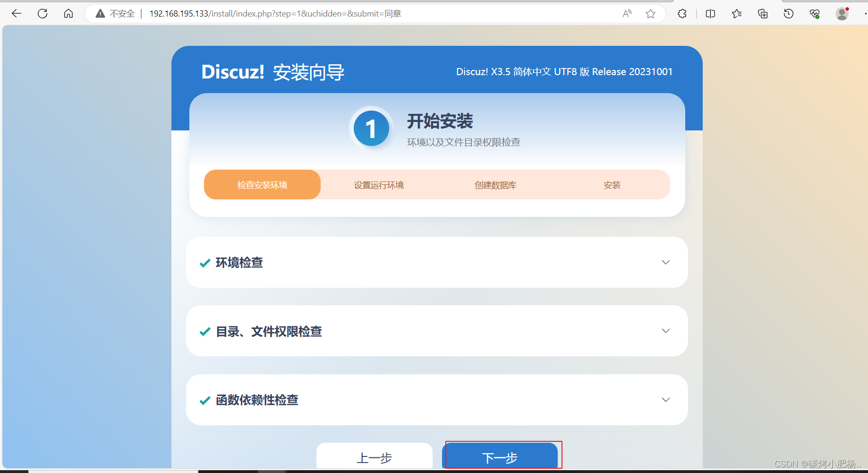Select the 创建数据库 step tab
Screen dimensions: 868x473
click(x=495, y=185)
